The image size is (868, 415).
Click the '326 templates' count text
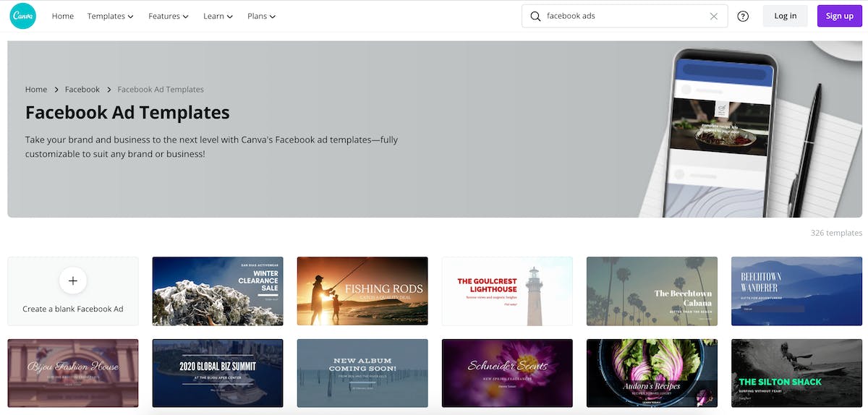[x=836, y=233]
